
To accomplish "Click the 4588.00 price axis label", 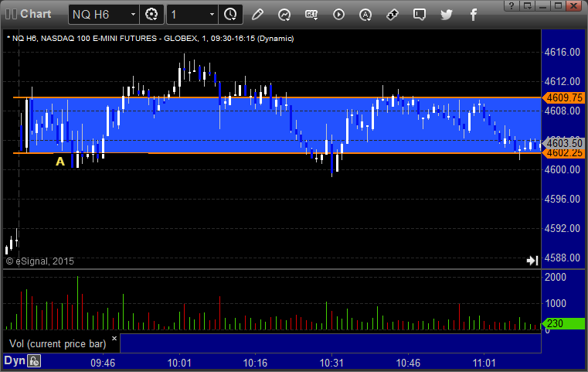I will click(563, 258).
